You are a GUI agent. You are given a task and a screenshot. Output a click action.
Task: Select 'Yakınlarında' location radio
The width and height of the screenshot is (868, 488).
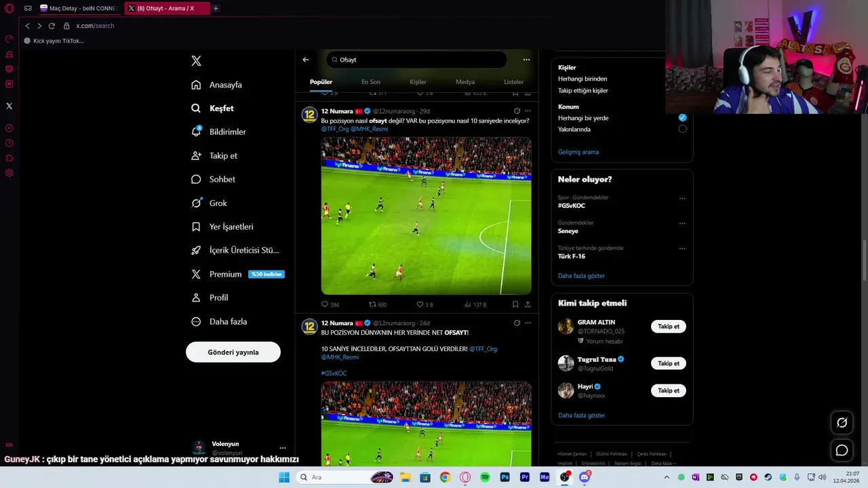(682, 129)
